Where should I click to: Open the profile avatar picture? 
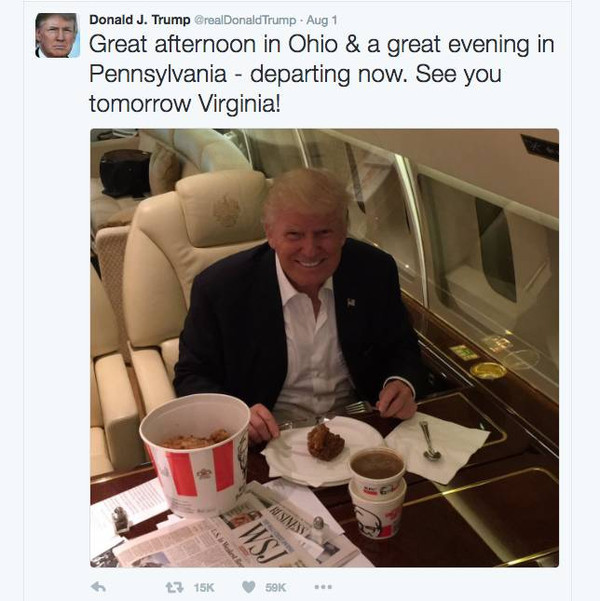tap(58, 35)
